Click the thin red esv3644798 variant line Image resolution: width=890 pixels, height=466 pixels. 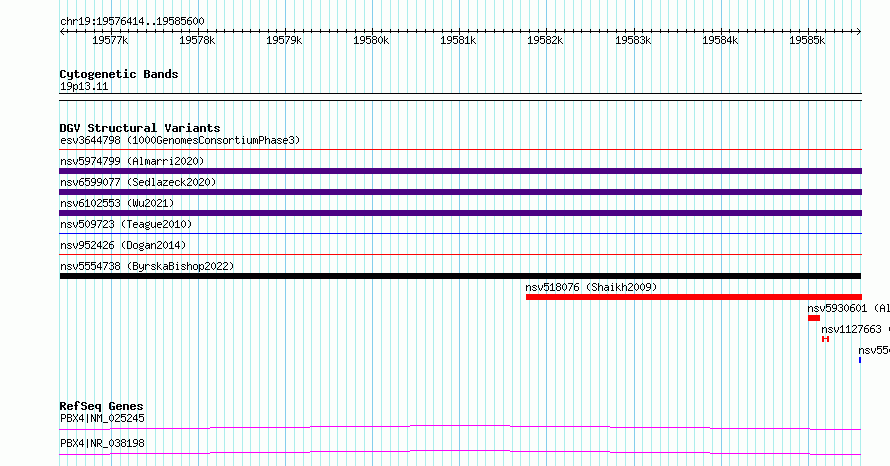pyautogui.click(x=460, y=150)
